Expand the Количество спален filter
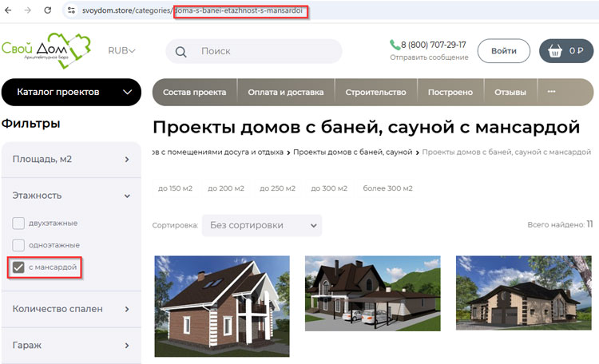Viewport: 599px width, 364px height. (70, 308)
